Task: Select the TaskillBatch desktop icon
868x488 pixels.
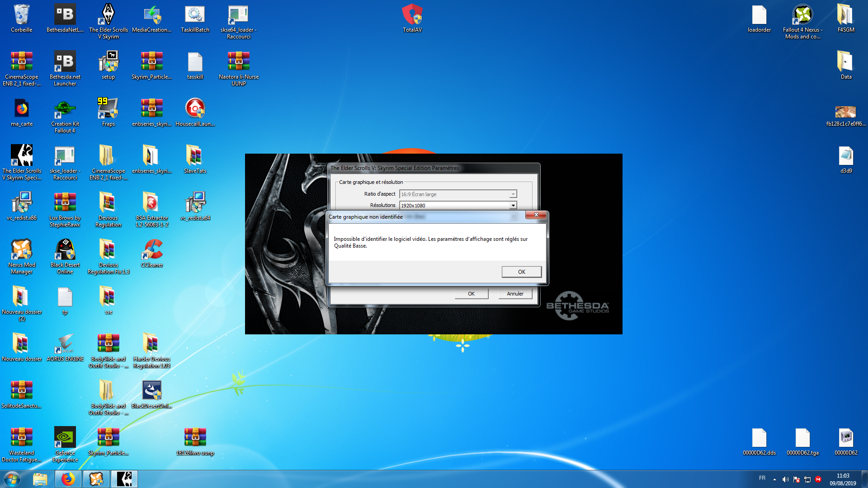Action: [195, 19]
